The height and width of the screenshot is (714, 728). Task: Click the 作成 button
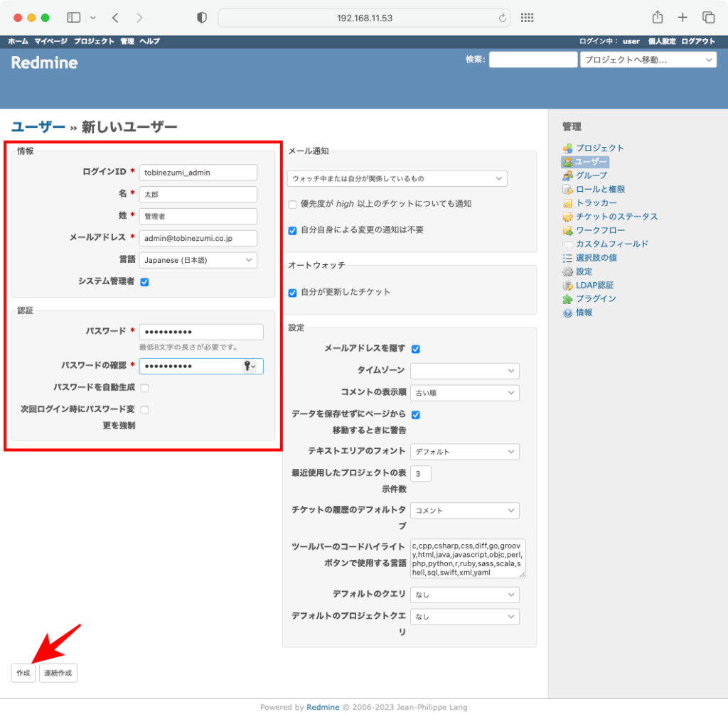pyautogui.click(x=23, y=673)
